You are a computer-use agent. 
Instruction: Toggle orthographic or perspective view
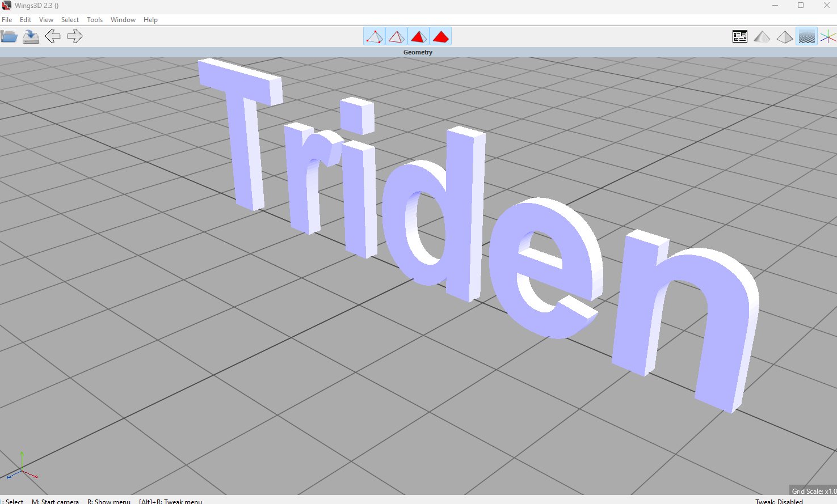(x=784, y=37)
